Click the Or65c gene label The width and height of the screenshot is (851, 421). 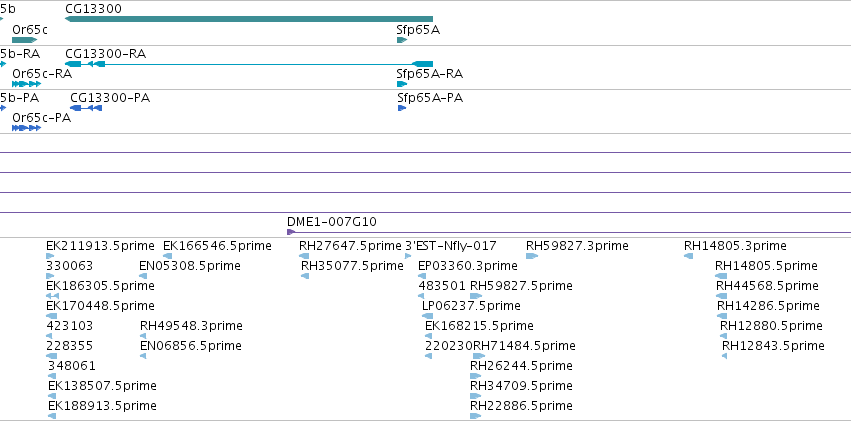29,29
